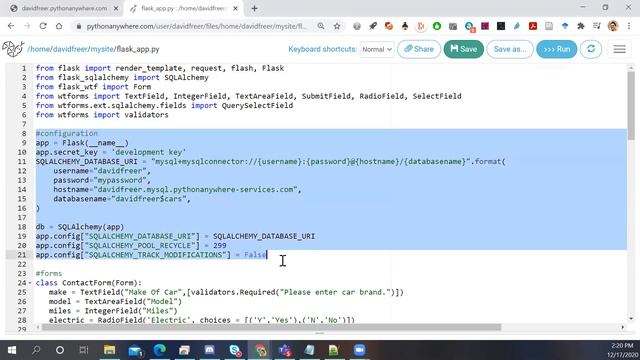
Task: Click 'QuerySelectField' on line 5
Action: pos(257,105)
